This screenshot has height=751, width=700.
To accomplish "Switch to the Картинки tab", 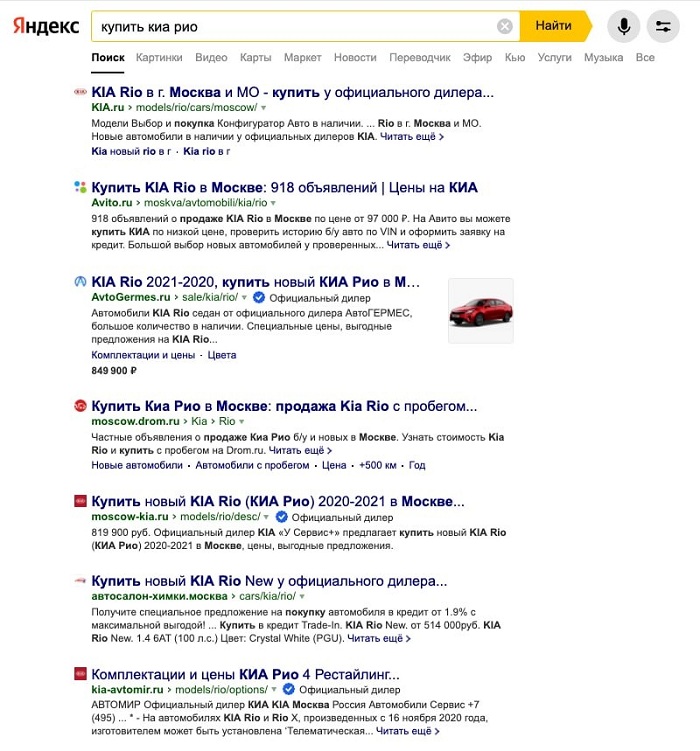I will pyautogui.click(x=159, y=57).
